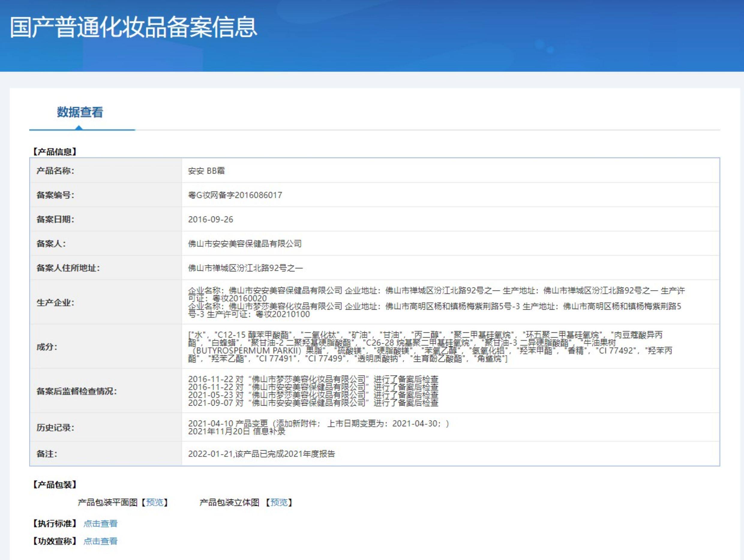Open 预览 link for 产品包装立体图
Viewport: 744px width, 560px height.
coord(279,502)
